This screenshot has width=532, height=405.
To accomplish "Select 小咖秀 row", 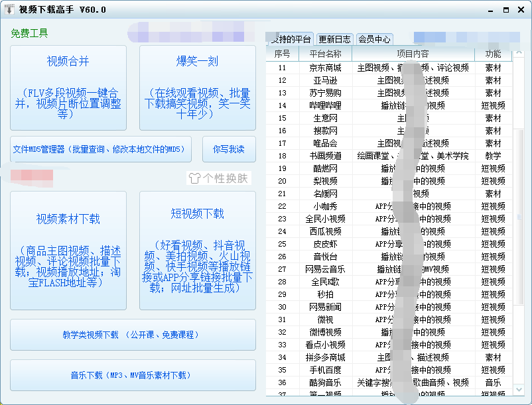I will click(x=389, y=206).
